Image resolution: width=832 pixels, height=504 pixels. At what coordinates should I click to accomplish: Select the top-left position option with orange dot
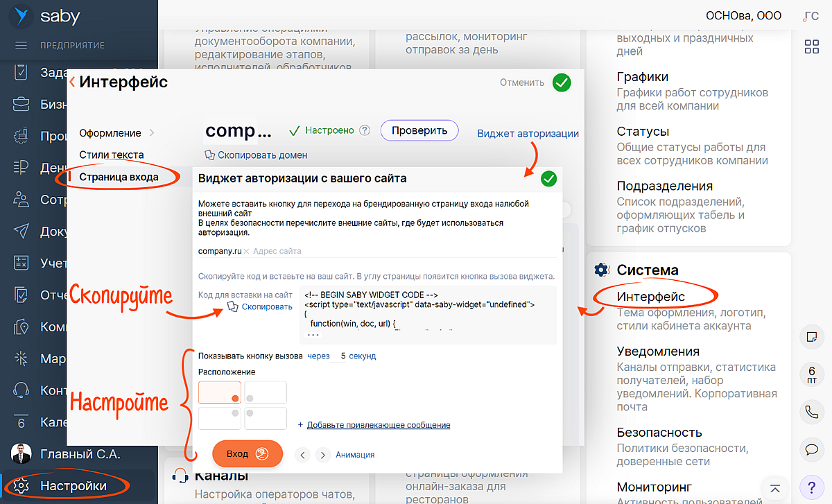(220, 392)
